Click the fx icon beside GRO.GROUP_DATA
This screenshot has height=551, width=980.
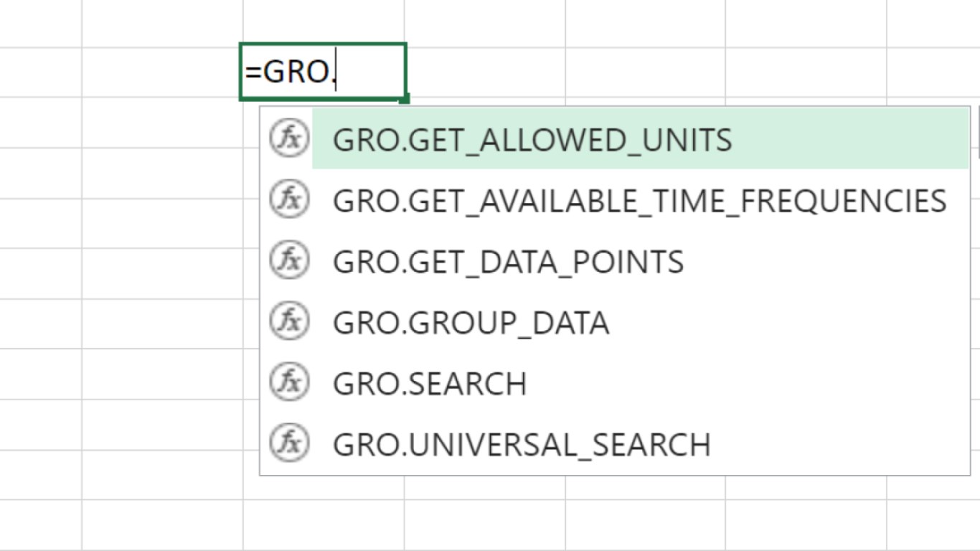pyautogui.click(x=288, y=321)
